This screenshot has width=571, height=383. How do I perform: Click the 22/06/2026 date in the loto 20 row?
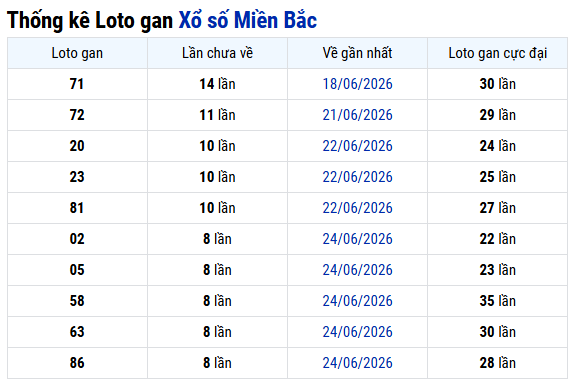click(x=357, y=146)
